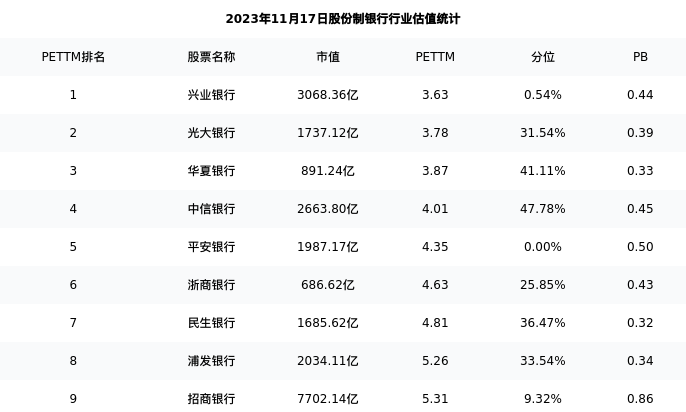The width and height of the screenshot is (686, 412).
Task: Click PB value 0.44
Action: (640, 95)
